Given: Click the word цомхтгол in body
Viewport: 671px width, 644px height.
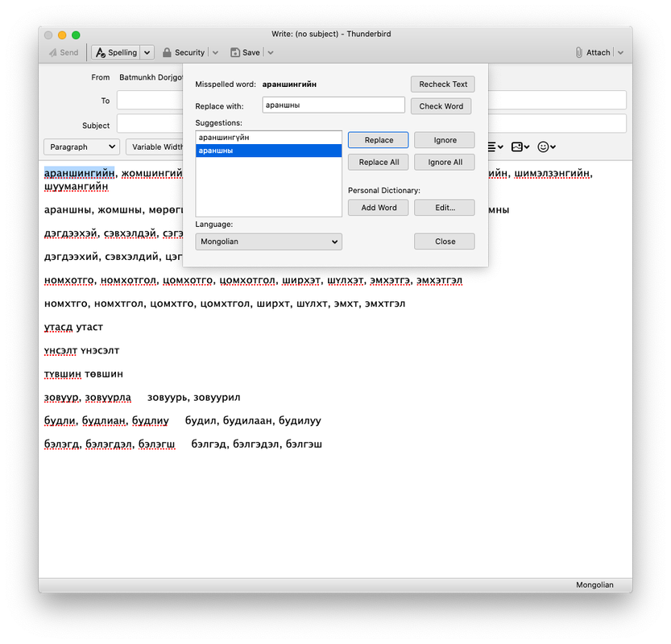Looking at the screenshot, I should click(x=225, y=303).
